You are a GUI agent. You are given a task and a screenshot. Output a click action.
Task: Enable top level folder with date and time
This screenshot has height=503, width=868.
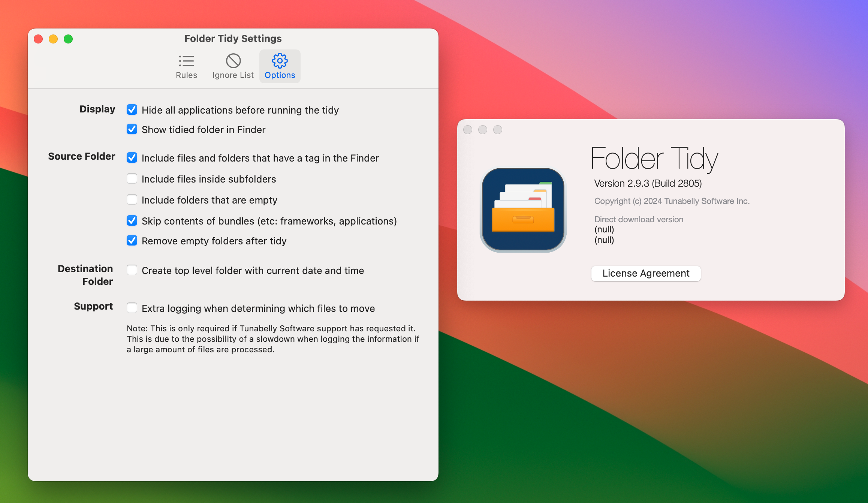coord(132,270)
